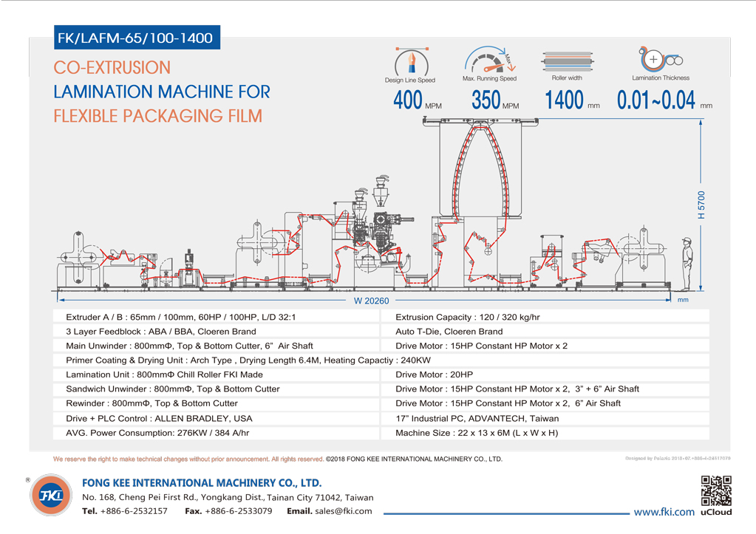
Task: Click the FONG KEE INTERNATIONAL MACHINERY company name
Action: (x=202, y=483)
